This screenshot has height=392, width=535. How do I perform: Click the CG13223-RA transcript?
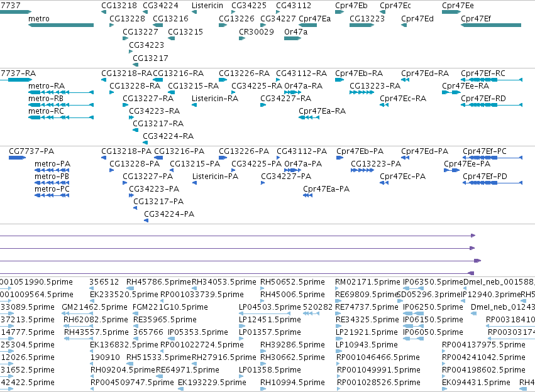point(361,92)
